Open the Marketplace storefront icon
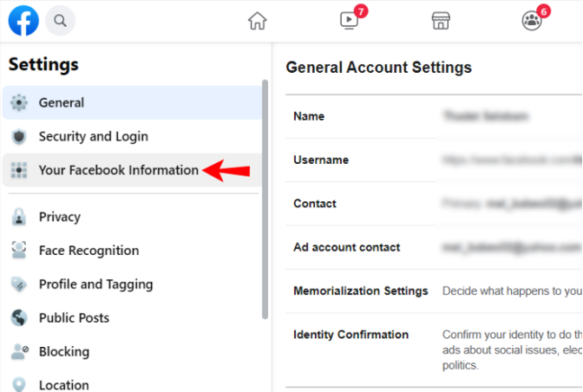The width and height of the screenshot is (583, 392). (441, 21)
